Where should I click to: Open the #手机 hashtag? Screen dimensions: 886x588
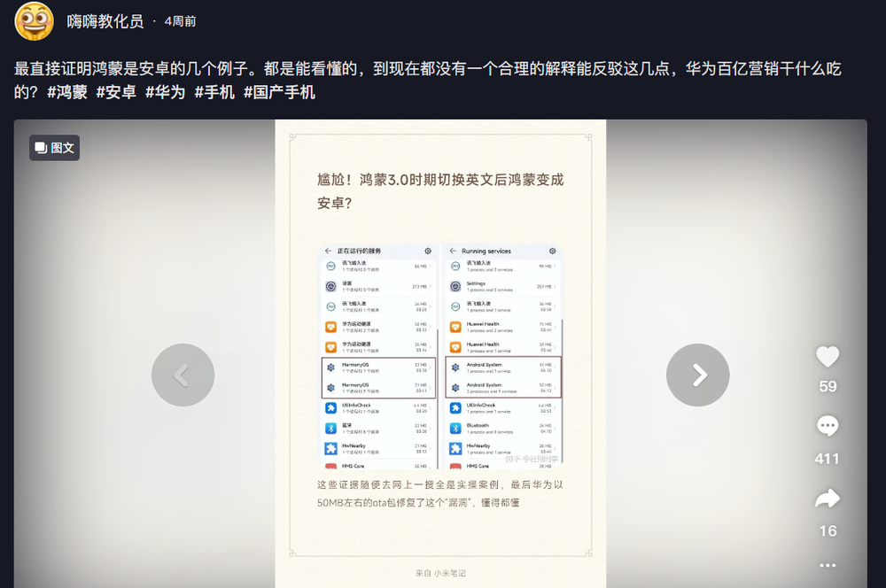214,92
